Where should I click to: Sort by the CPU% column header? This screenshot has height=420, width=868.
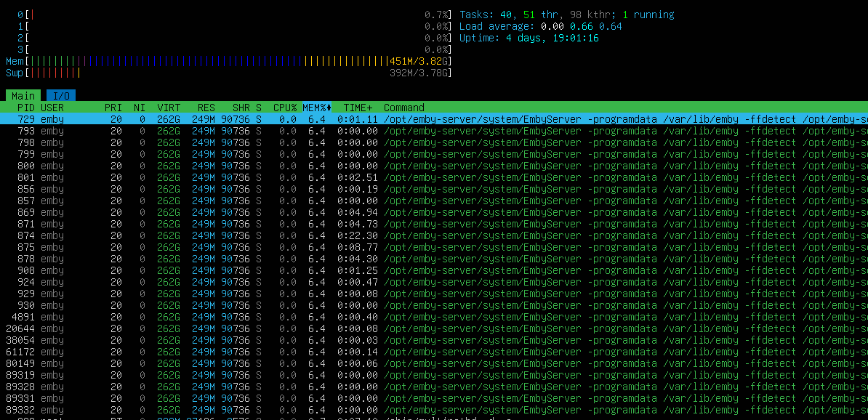click(x=284, y=108)
